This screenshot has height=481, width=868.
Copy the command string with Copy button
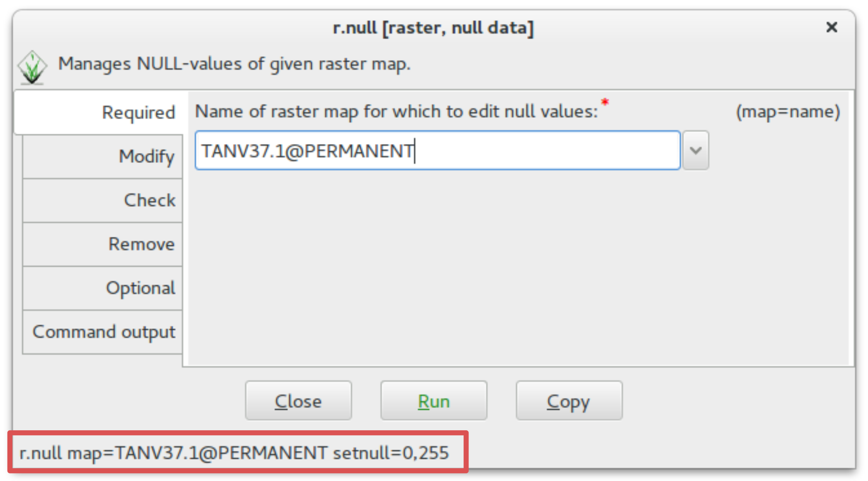coord(569,401)
